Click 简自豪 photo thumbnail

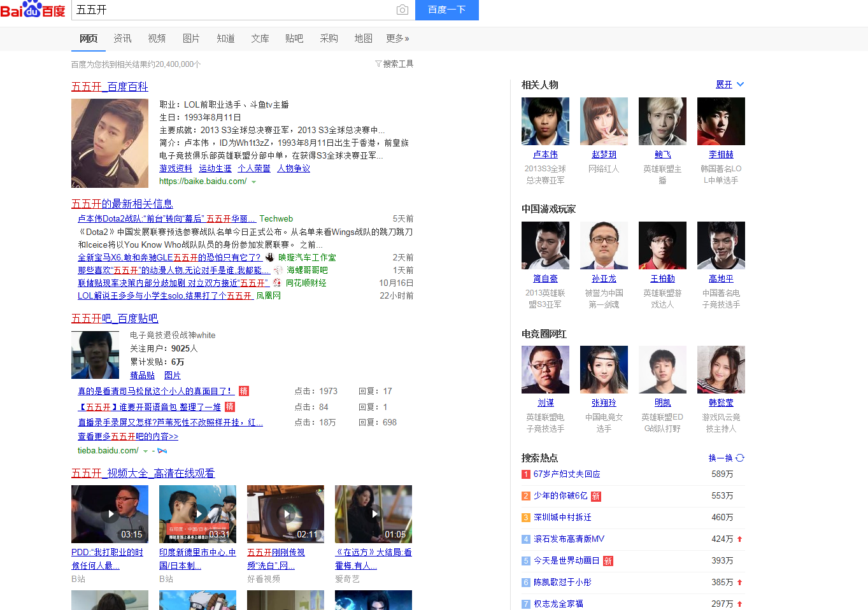tap(545, 245)
